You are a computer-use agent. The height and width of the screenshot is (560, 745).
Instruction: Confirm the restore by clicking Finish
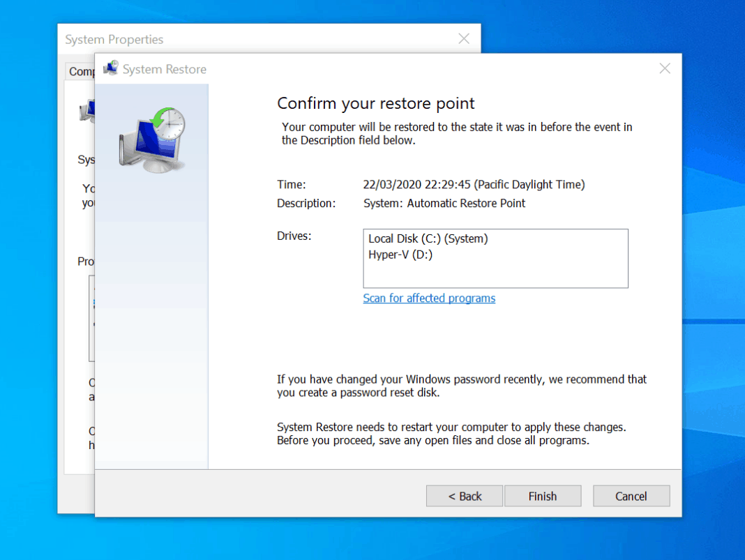coord(543,497)
